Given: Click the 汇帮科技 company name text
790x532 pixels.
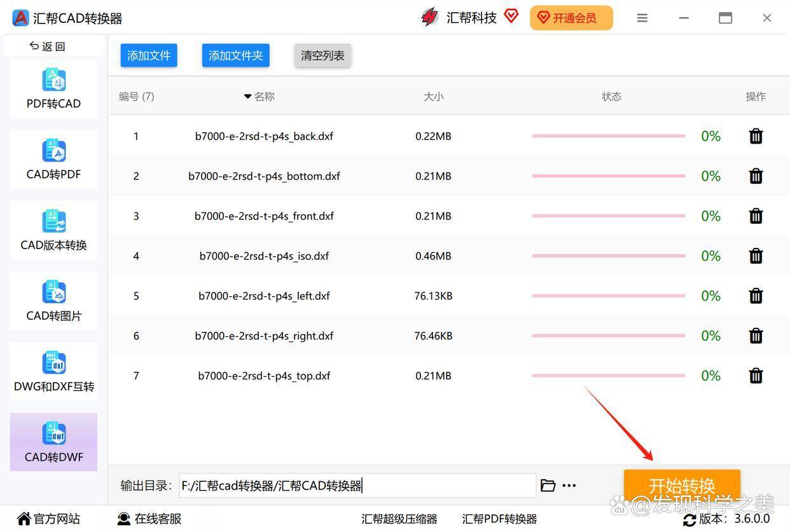Looking at the screenshot, I should coord(471,18).
